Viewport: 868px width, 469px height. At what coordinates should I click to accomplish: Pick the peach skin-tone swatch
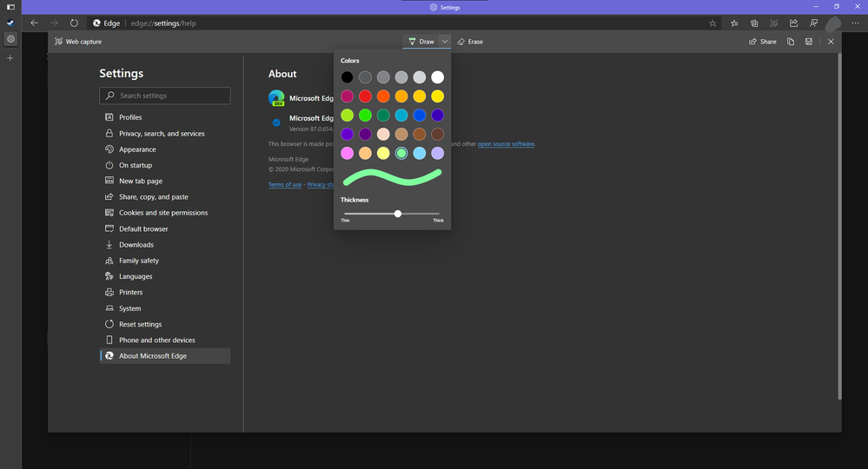pyautogui.click(x=383, y=134)
